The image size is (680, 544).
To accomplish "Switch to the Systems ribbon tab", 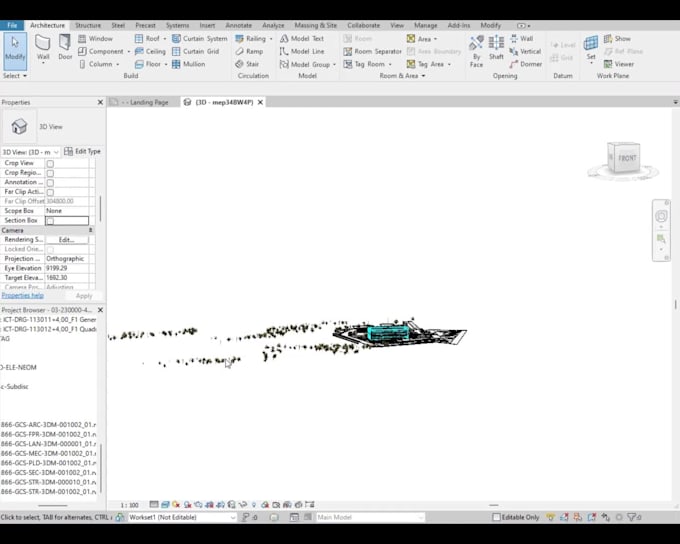I will (177, 26).
